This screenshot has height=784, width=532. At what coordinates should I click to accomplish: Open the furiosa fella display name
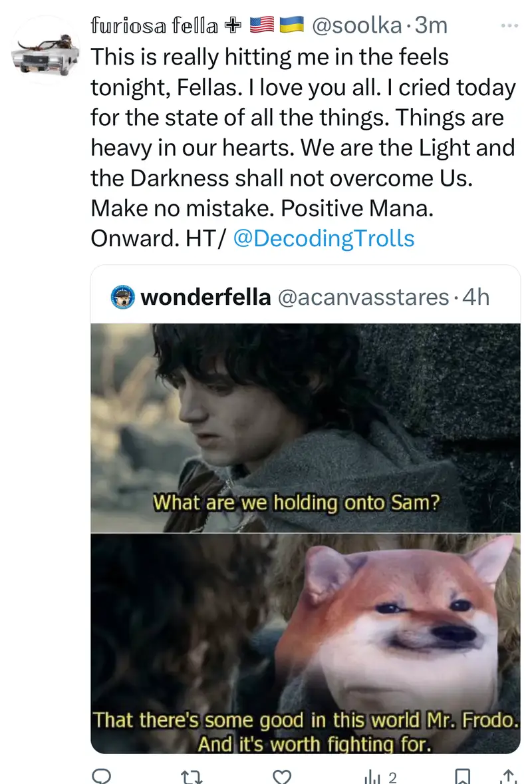(x=154, y=25)
